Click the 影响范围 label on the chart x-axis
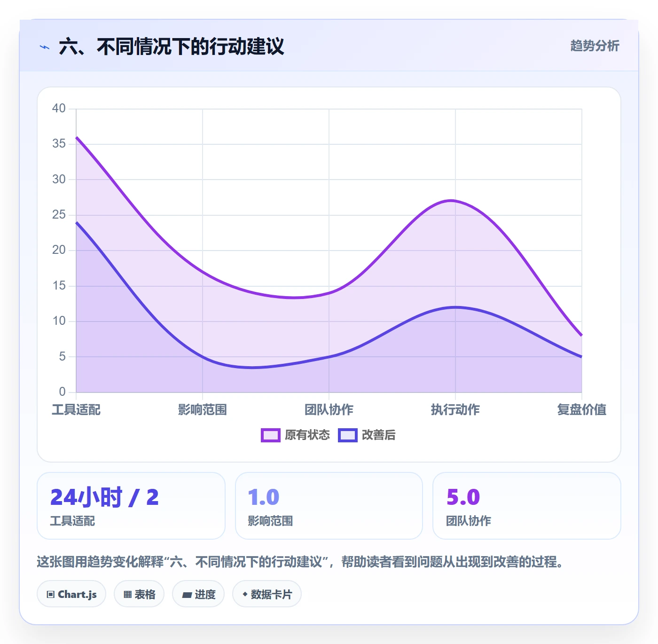 coord(203,409)
